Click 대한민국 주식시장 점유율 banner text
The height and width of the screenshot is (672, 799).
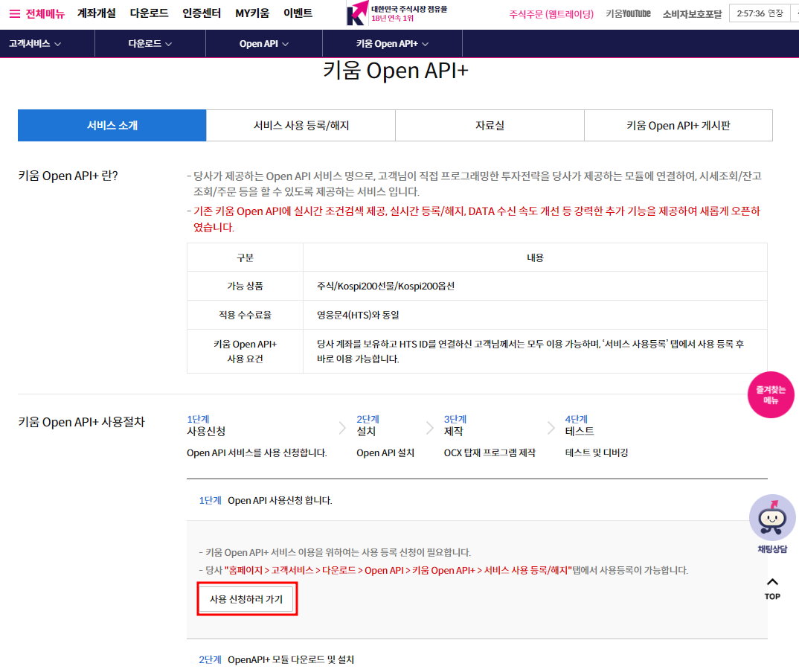coord(409,9)
